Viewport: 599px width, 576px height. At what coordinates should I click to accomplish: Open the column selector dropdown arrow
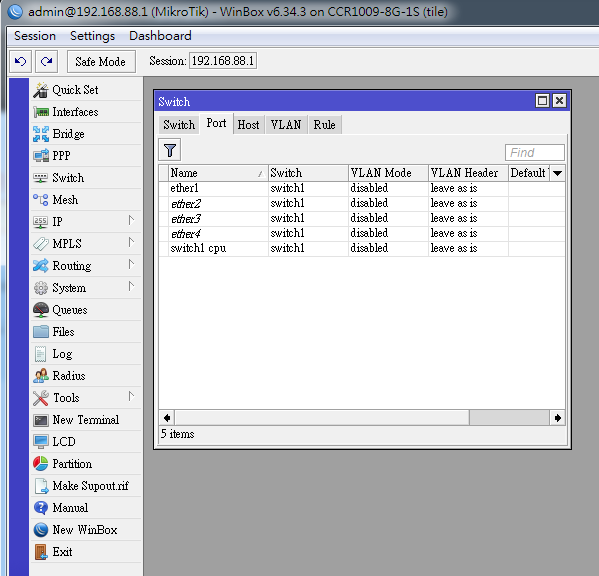tap(557, 173)
